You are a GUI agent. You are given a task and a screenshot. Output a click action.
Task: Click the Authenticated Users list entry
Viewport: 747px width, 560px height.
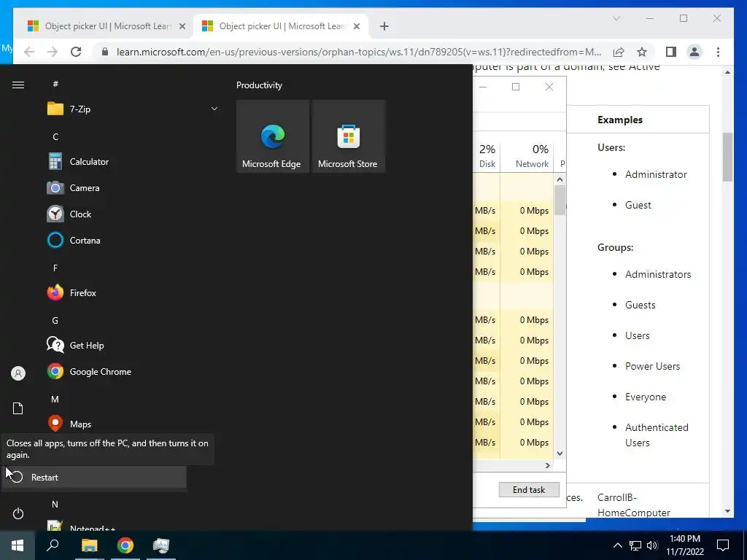[x=657, y=435]
